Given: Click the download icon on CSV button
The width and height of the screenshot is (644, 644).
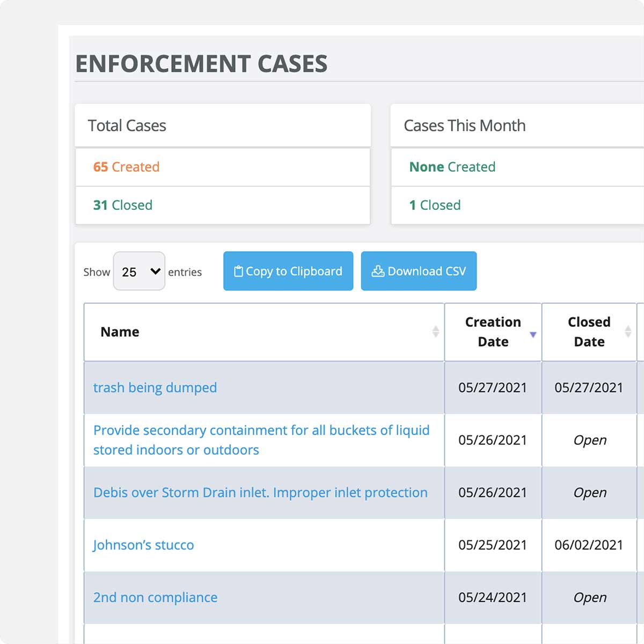Looking at the screenshot, I should tap(378, 272).
